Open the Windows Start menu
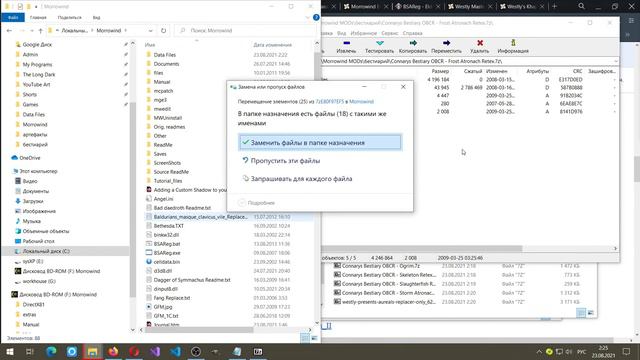The height and width of the screenshot is (360, 640). 9,351
